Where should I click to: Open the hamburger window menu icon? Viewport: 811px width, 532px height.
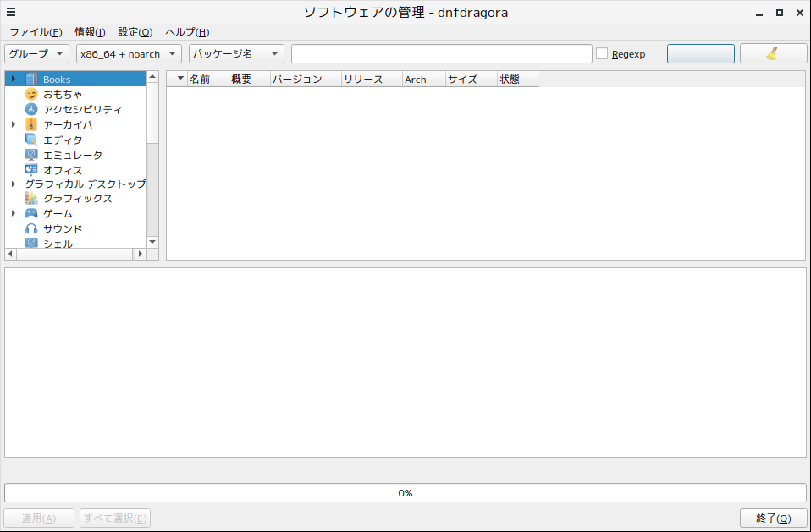11,13
